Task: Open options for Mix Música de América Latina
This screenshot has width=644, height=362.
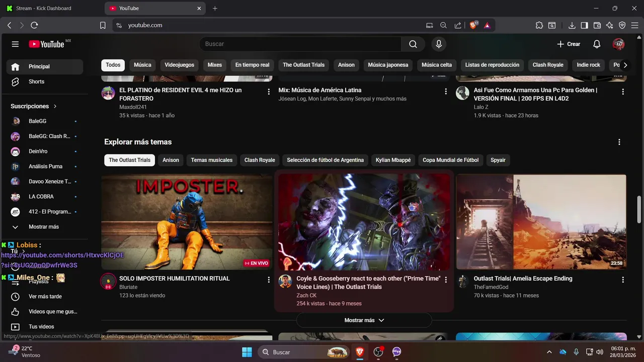Action: click(x=446, y=92)
